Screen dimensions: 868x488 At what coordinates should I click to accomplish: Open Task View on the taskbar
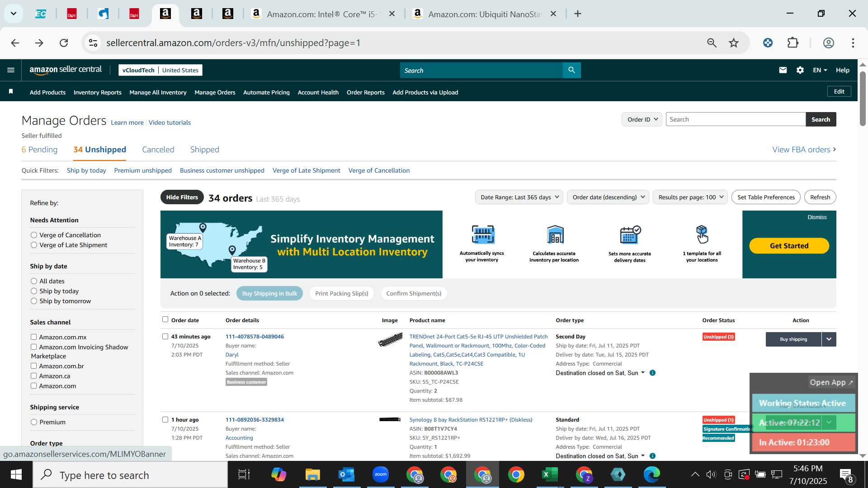point(244,474)
